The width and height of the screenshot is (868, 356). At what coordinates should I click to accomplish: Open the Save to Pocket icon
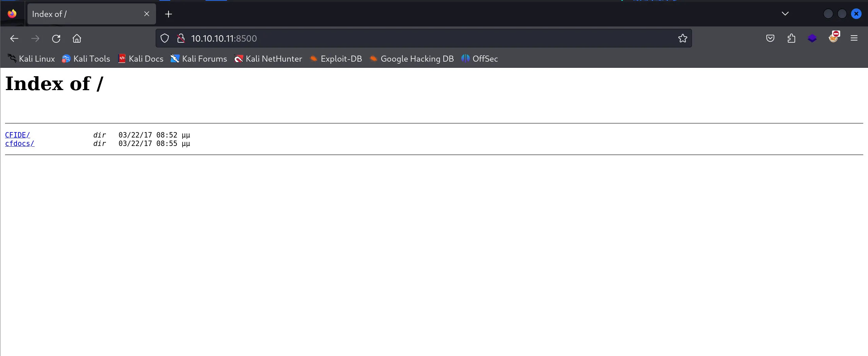770,39
